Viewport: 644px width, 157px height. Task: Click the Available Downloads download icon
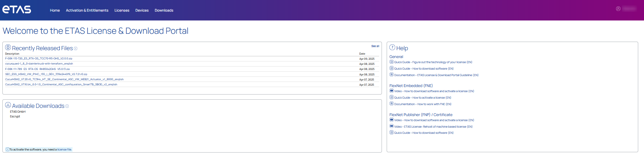click(8, 105)
